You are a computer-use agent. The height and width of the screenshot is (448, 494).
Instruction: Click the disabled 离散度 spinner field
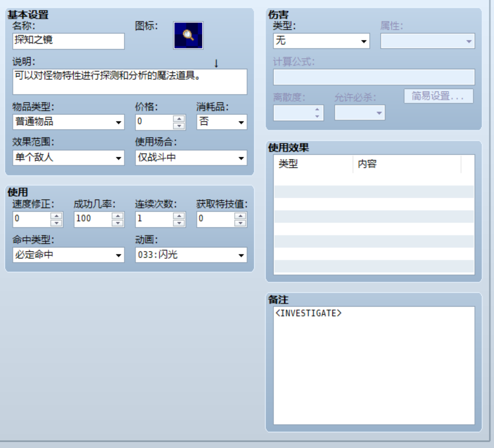298,112
